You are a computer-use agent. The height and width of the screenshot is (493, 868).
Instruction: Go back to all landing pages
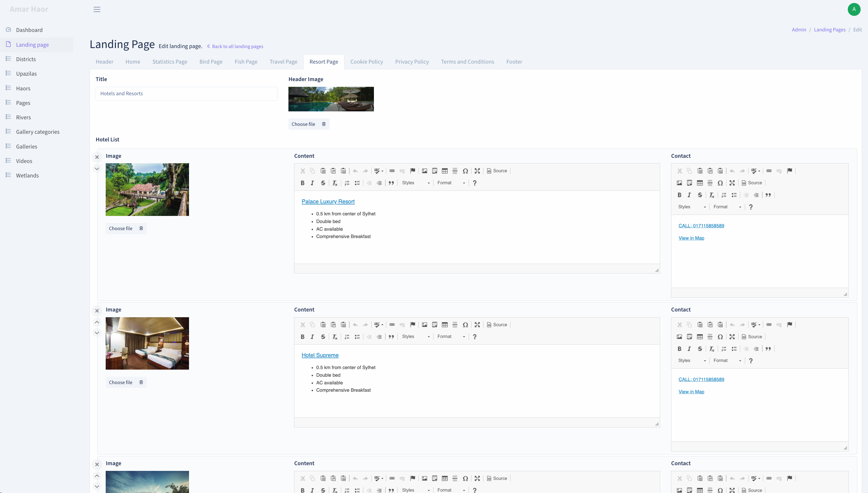235,46
